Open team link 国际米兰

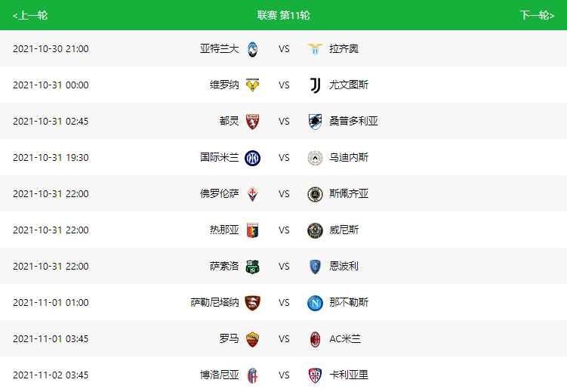tap(220, 157)
